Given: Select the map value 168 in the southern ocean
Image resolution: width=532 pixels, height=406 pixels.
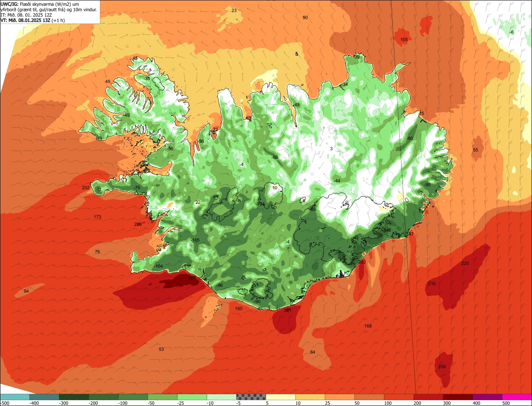Looking at the screenshot, I should coord(368,326).
